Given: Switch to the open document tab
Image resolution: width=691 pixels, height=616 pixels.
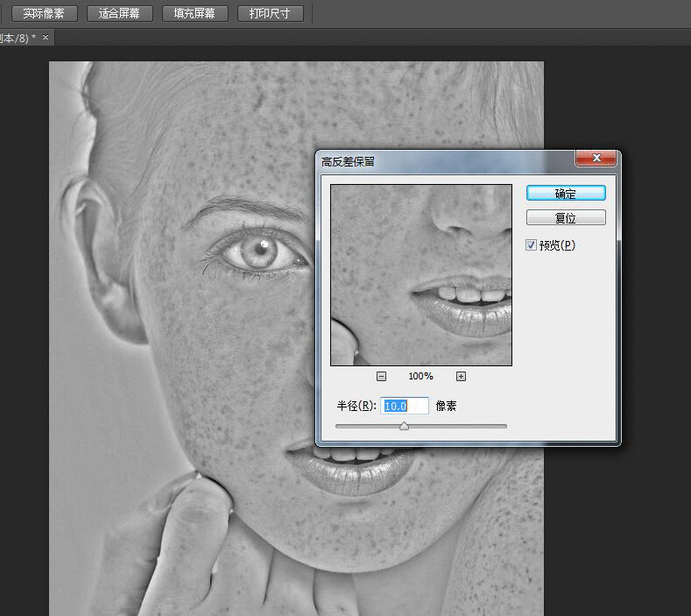Looking at the screenshot, I should click(18, 38).
